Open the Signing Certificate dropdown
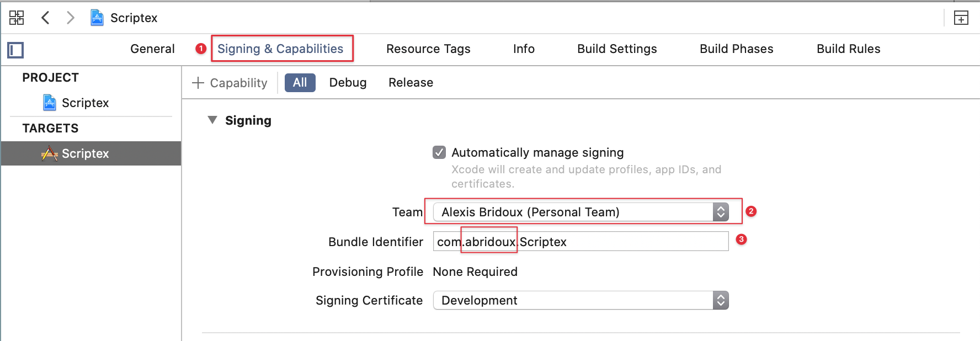 [x=580, y=300]
